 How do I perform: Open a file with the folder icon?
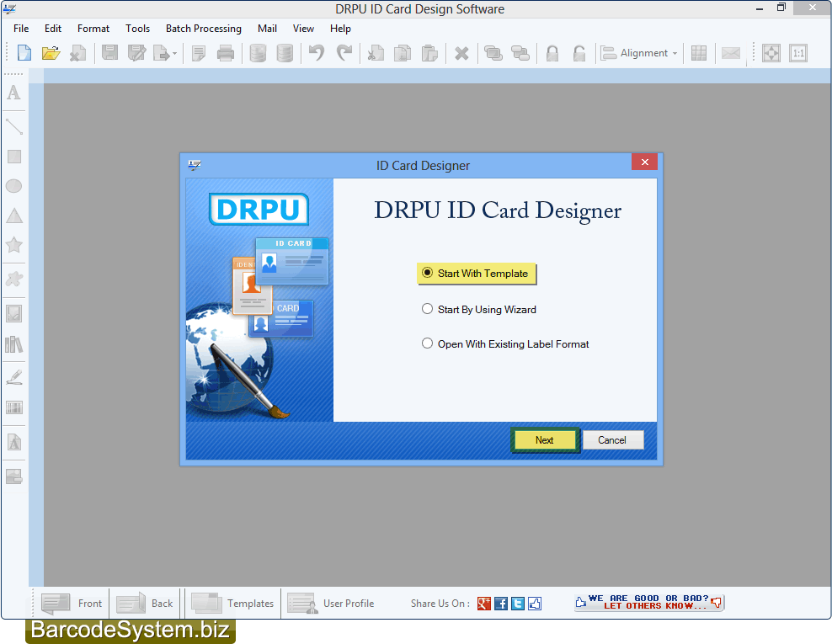tap(51, 53)
